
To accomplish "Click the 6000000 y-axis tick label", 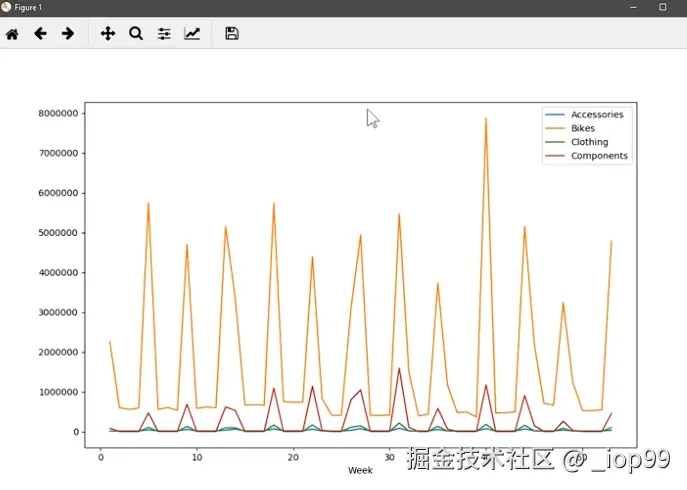I will pos(58,193).
